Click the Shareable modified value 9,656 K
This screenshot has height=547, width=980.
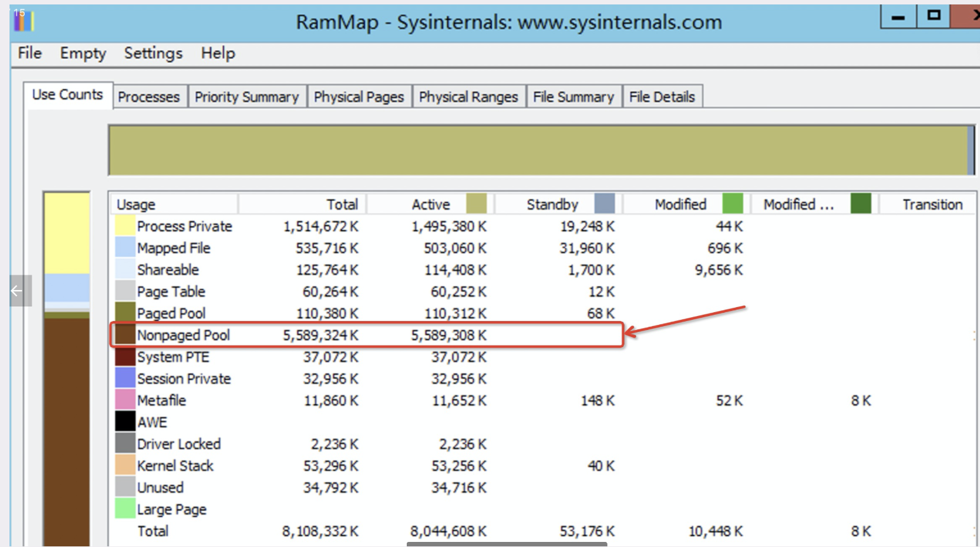(x=718, y=270)
